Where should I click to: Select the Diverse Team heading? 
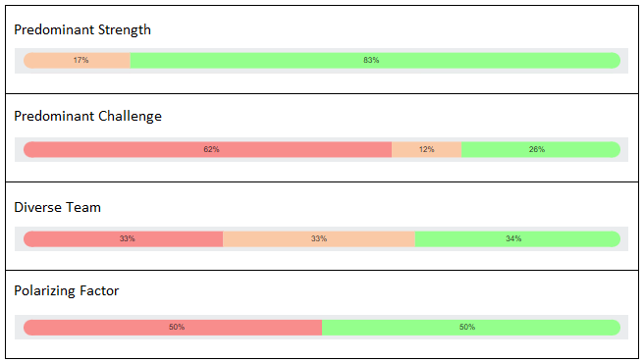tap(58, 207)
